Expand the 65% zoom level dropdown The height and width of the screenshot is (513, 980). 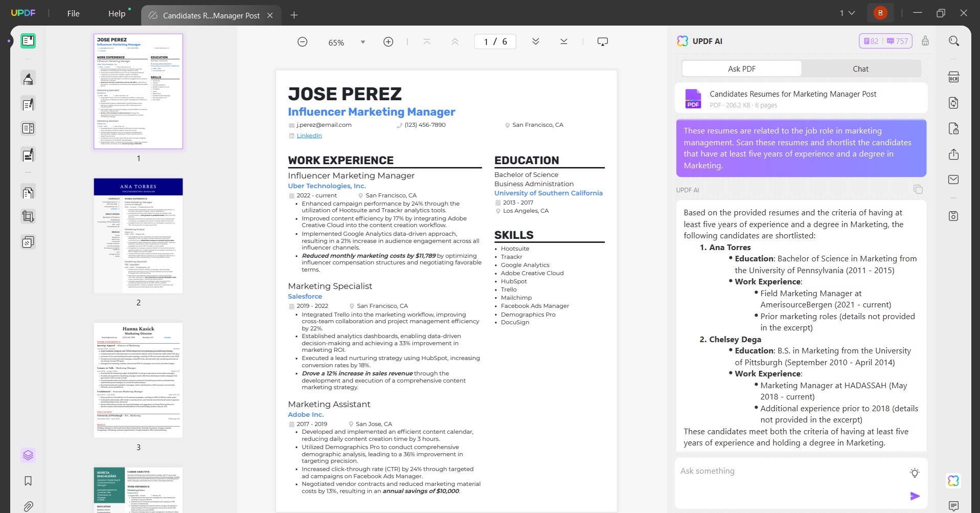tap(363, 42)
